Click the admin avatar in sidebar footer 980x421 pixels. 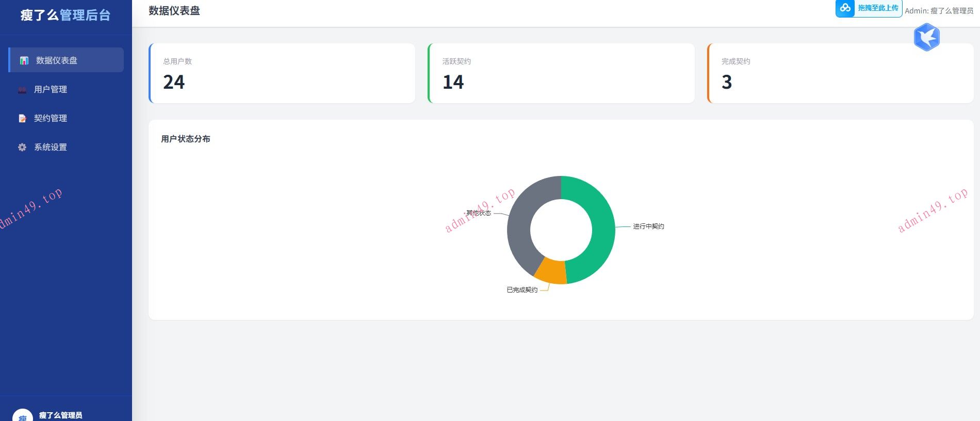(22, 416)
